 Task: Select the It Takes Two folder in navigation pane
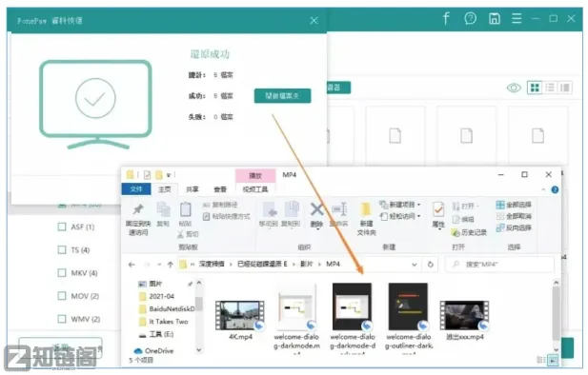[164, 322]
